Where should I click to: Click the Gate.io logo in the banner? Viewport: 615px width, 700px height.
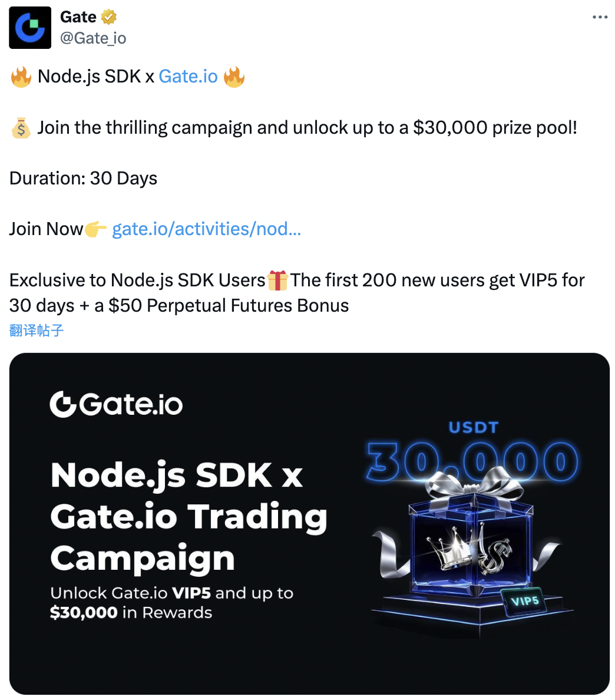point(116,404)
